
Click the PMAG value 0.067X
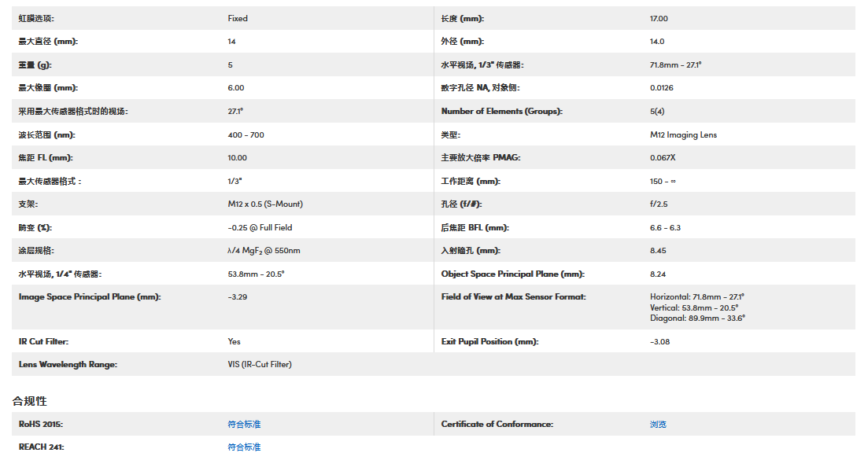click(663, 158)
